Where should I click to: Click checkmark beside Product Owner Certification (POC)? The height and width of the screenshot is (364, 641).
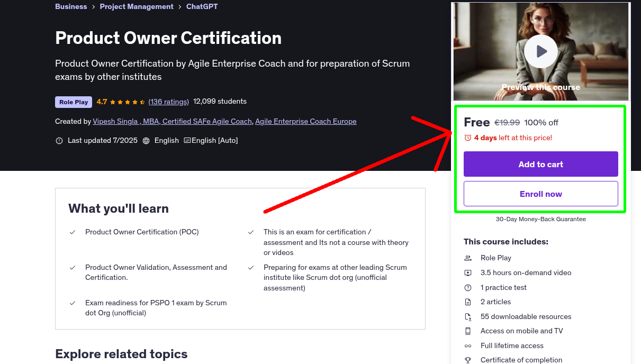tap(73, 232)
